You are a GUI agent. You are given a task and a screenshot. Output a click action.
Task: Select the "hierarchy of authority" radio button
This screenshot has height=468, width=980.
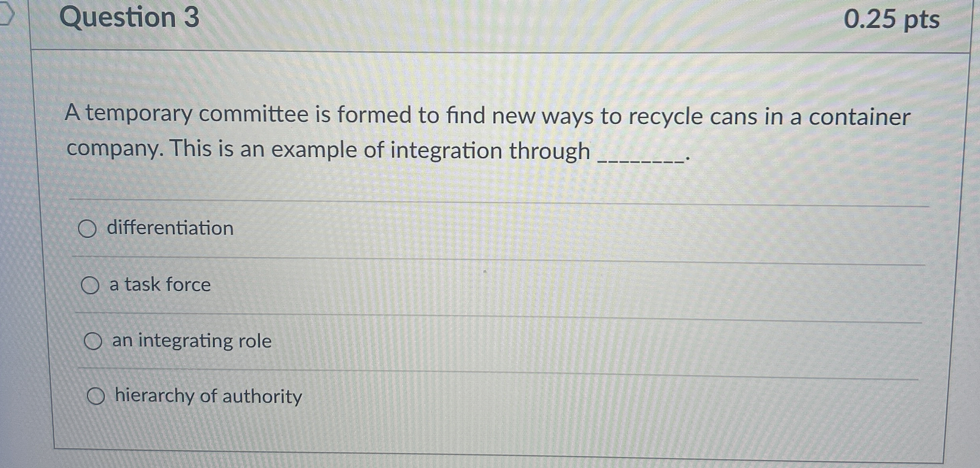point(96,396)
